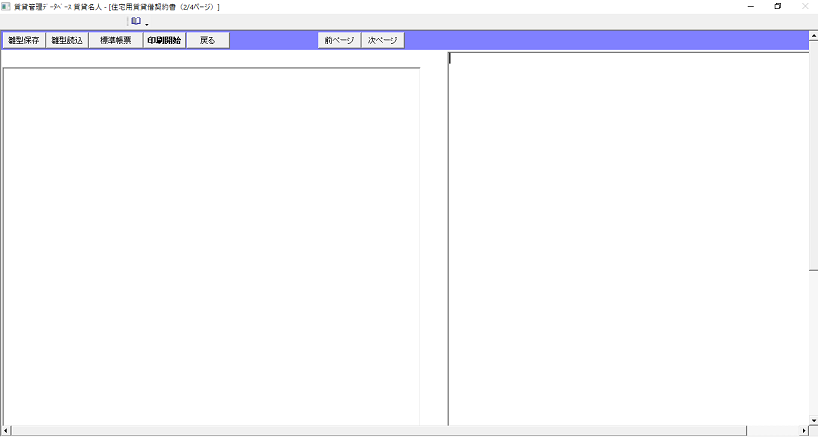Select the 標準帳票 button
Viewport: 818px width, 437px height.
(x=115, y=40)
